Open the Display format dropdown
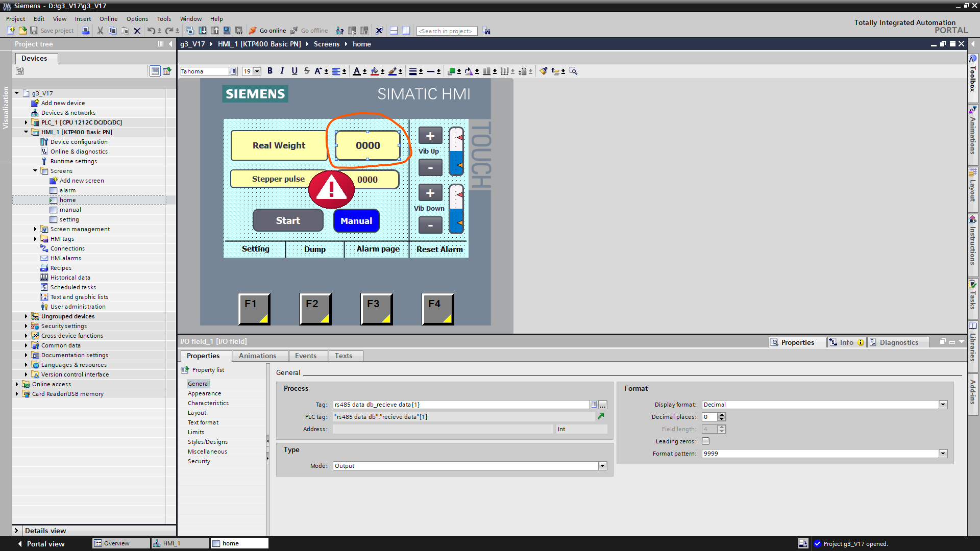This screenshot has height=551, width=980. coord(943,405)
